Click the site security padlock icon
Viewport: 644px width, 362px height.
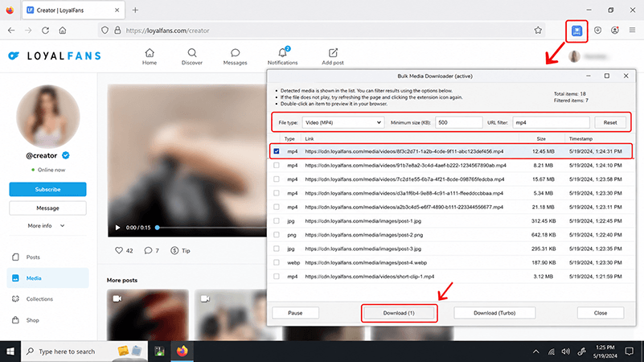pyautogui.click(x=117, y=31)
